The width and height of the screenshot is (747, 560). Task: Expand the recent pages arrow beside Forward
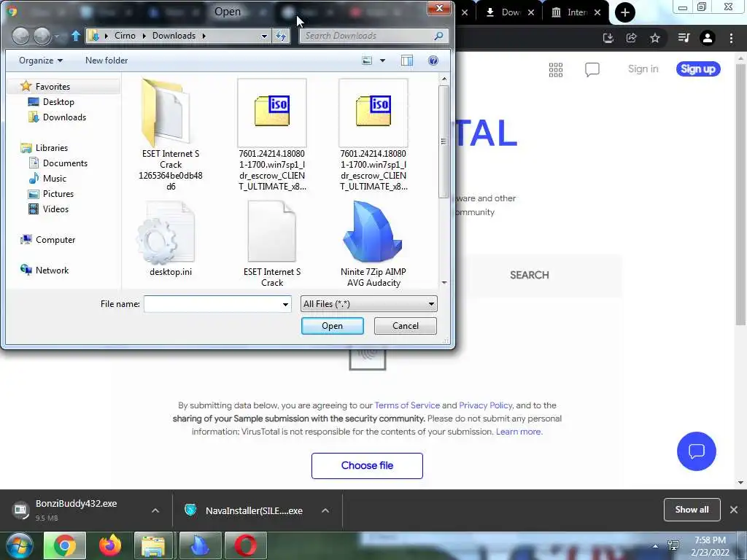57,36
